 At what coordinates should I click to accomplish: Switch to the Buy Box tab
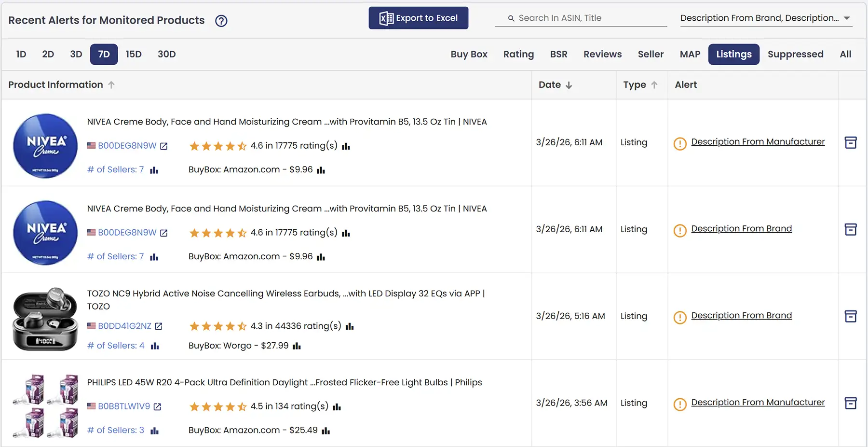tap(469, 54)
